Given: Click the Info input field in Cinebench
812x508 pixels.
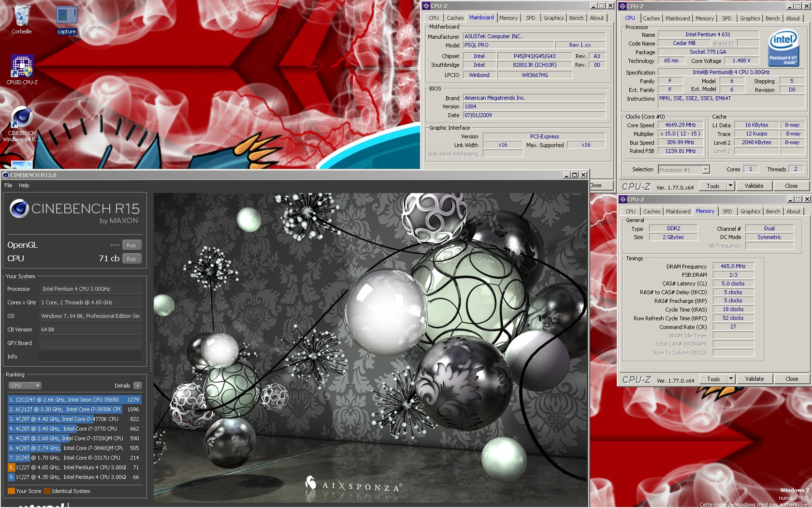Looking at the screenshot, I should [x=90, y=357].
